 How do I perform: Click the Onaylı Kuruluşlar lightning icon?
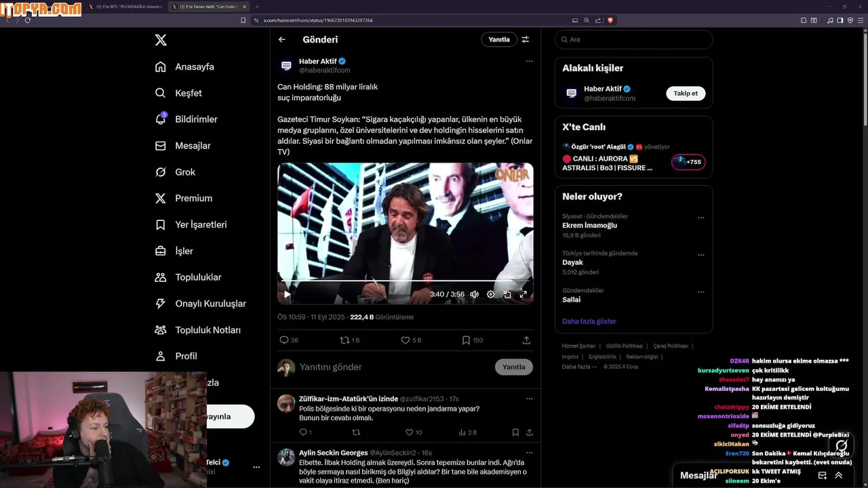[161, 304]
